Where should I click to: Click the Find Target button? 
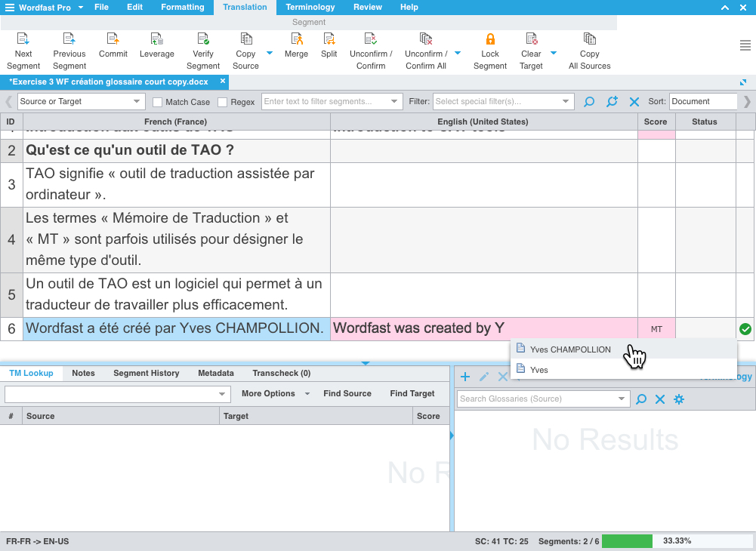tap(412, 394)
